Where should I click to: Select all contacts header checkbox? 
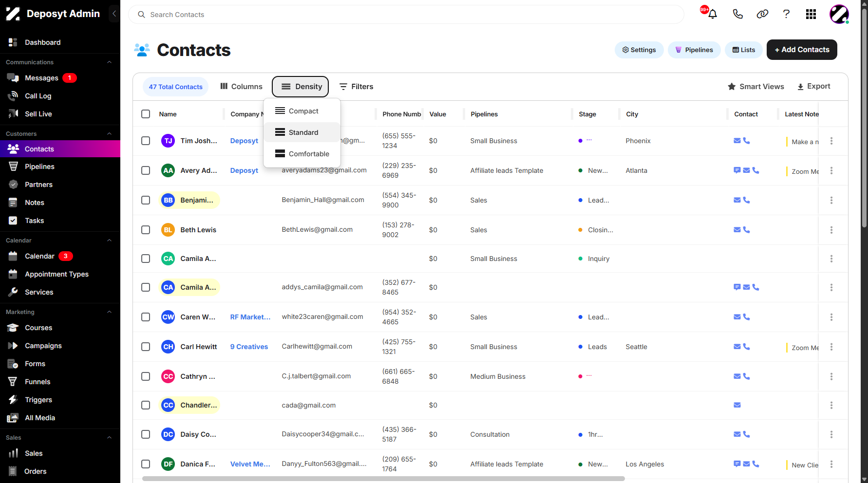(146, 114)
